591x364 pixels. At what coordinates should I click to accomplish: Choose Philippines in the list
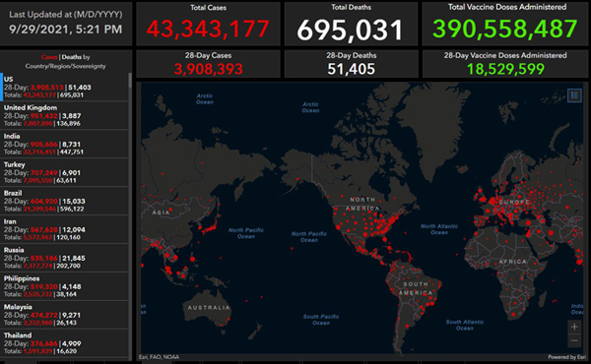[x=64, y=286]
